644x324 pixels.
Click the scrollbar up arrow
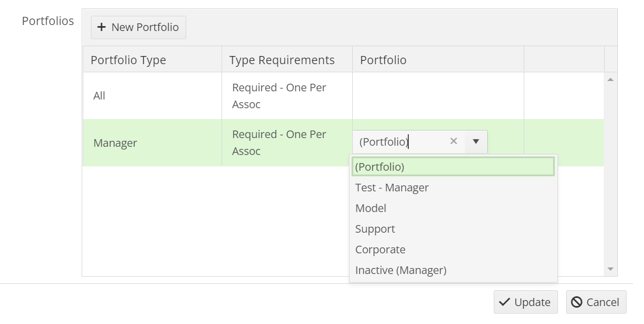point(610,79)
